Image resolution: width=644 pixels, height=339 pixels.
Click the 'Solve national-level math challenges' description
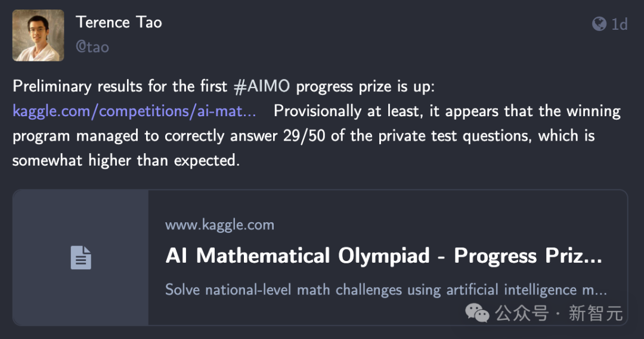pyautogui.click(x=386, y=290)
